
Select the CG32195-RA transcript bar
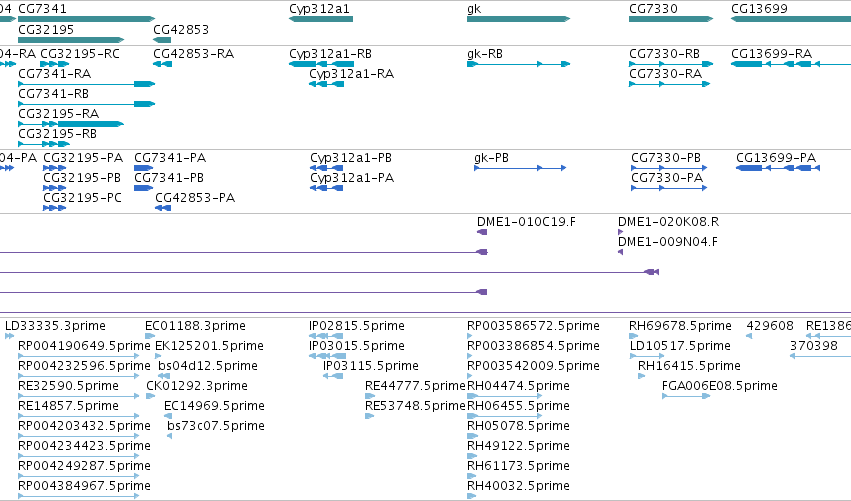point(71,124)
